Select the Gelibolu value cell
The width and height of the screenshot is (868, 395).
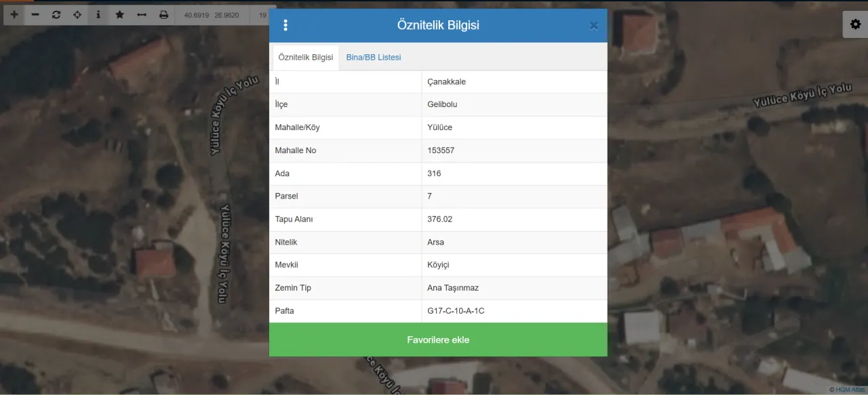[x=514, y=105]
